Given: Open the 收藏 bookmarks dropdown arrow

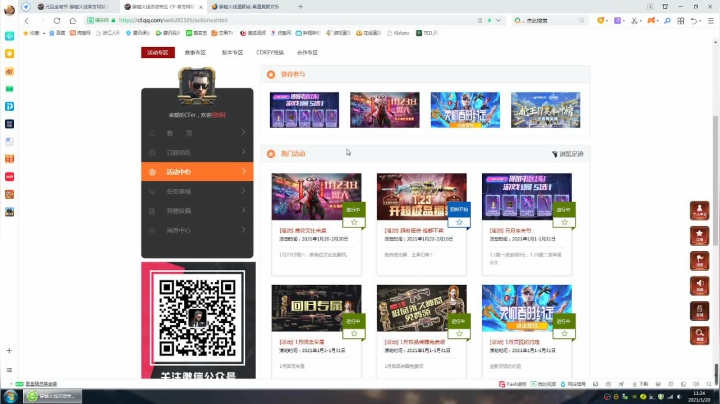Looking at the screenshot, I should [44, 34].
